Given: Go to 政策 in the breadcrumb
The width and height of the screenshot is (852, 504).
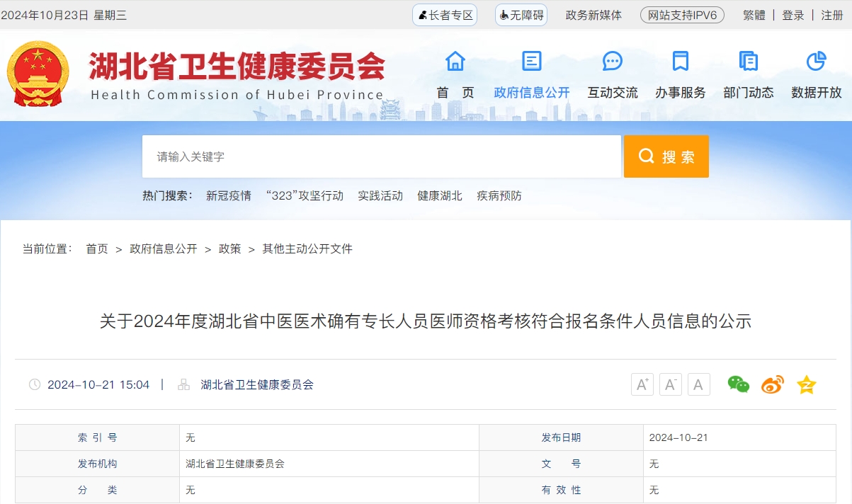Looking at the screenshot, I should tap(230, 249).
